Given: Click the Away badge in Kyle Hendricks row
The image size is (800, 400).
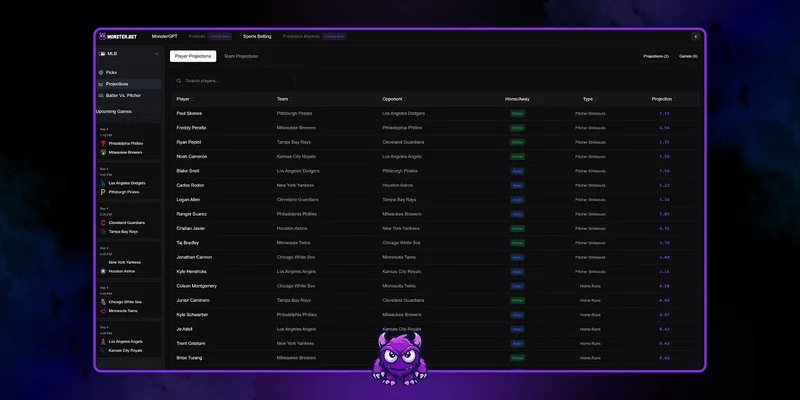Looking at the screenshot, I should [x=517, y=272].
